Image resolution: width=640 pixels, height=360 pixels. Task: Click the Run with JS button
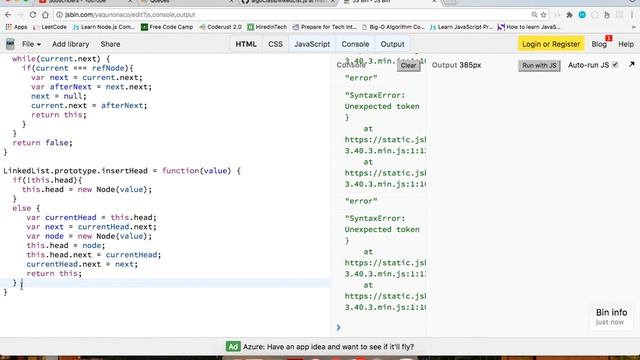pyautogui.click(x=539, y=65)
